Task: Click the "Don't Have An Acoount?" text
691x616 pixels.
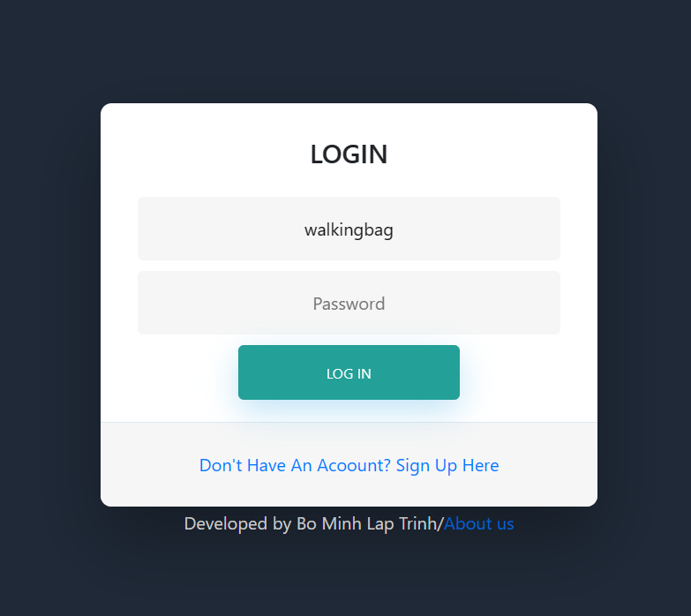Action: click(295, 465)
